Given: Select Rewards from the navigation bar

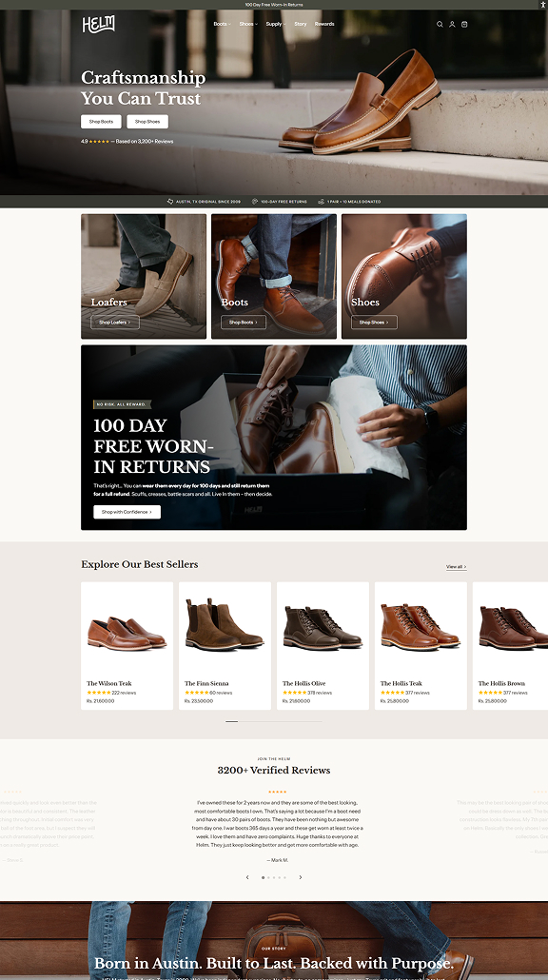Looking at the screenshot, I should pyautogui.click(x=324, y=24).
